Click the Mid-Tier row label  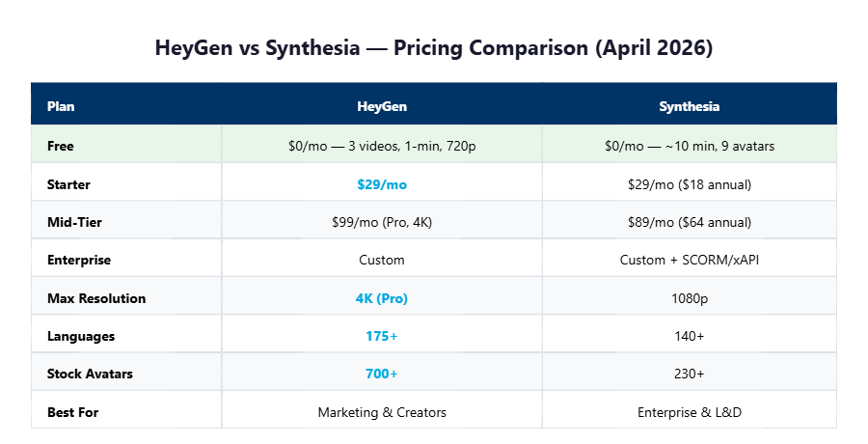(74, 222)
